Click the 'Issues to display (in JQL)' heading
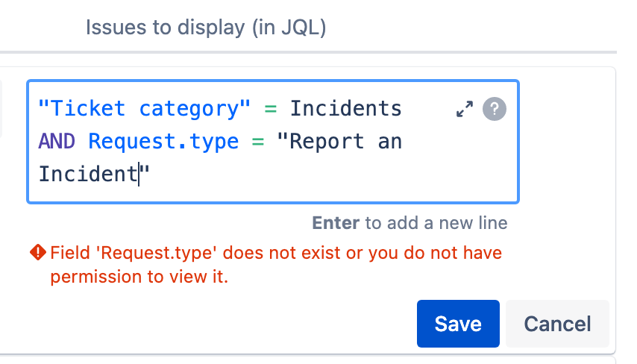Image resolution: width=637 pixels, height=364 pixels. [206, 28]
